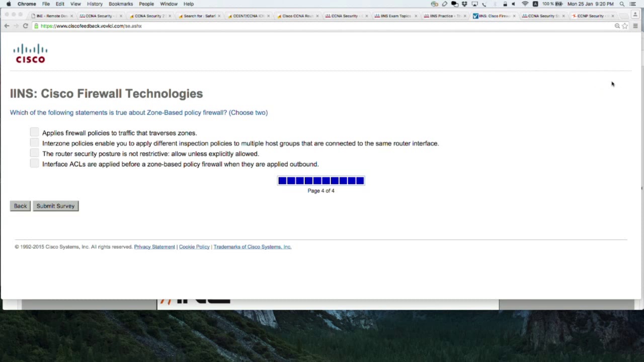Open the Cookie Policy link
The image size is (644, 362).
[x=194, y=247]
